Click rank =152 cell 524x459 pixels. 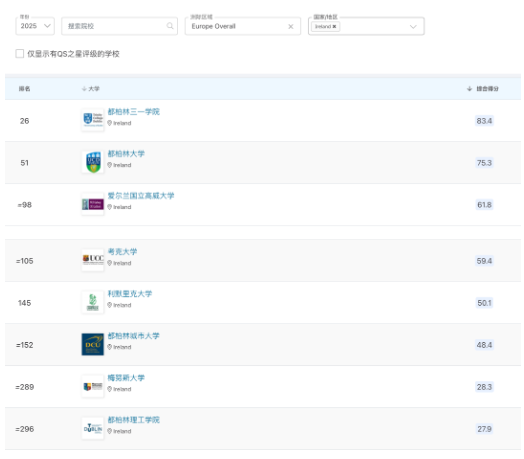click(x=24, y=345)
